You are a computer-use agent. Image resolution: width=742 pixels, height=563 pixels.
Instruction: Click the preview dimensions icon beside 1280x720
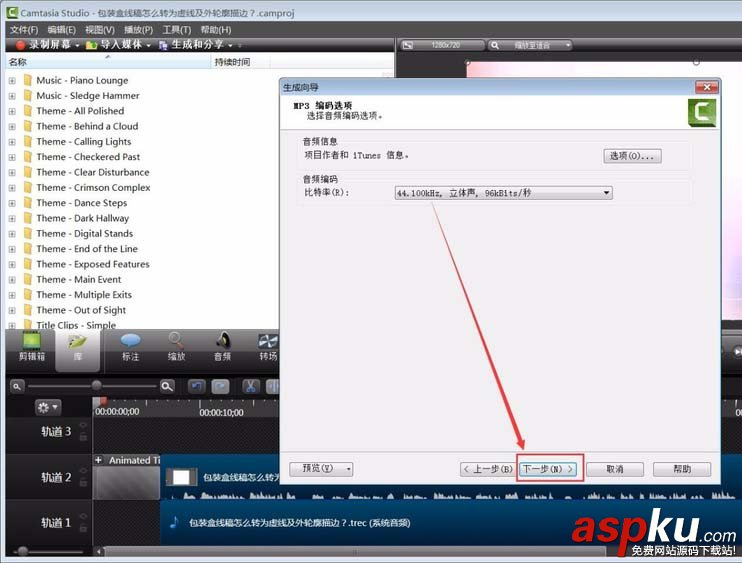click(407, 45)
